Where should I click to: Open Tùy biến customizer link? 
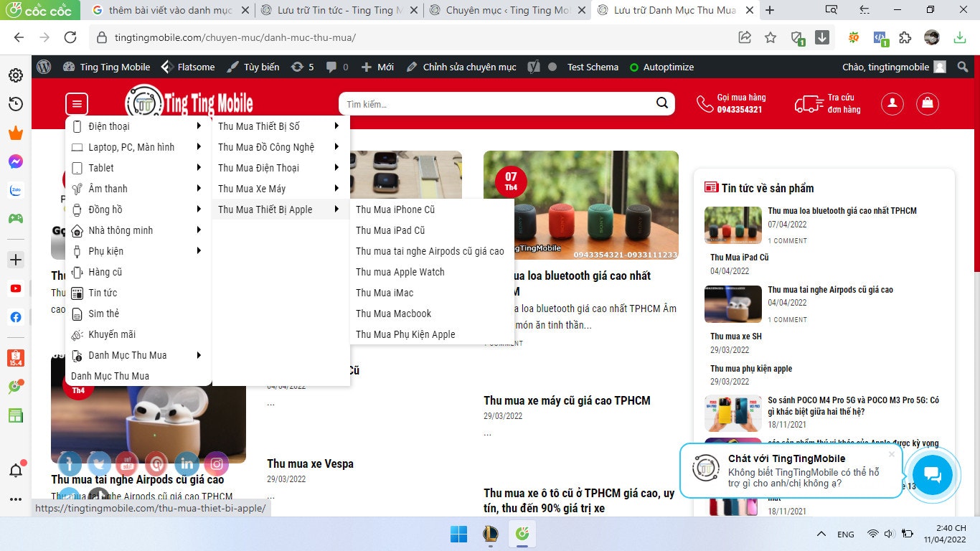253,67
